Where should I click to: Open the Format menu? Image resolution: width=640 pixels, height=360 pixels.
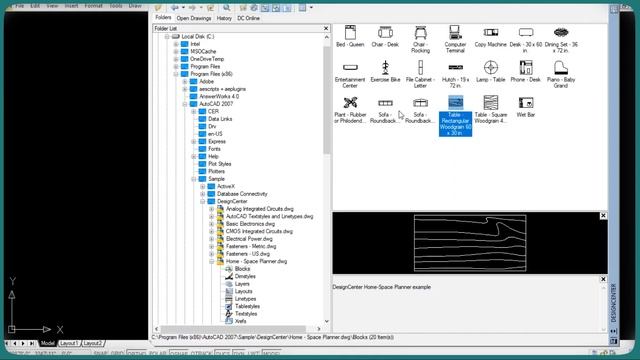[x=93, y=5]
